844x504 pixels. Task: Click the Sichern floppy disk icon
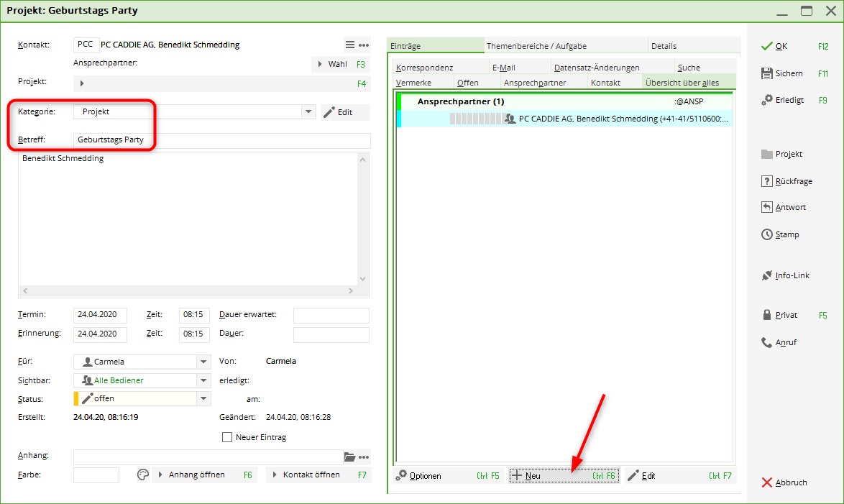point(767,73)
